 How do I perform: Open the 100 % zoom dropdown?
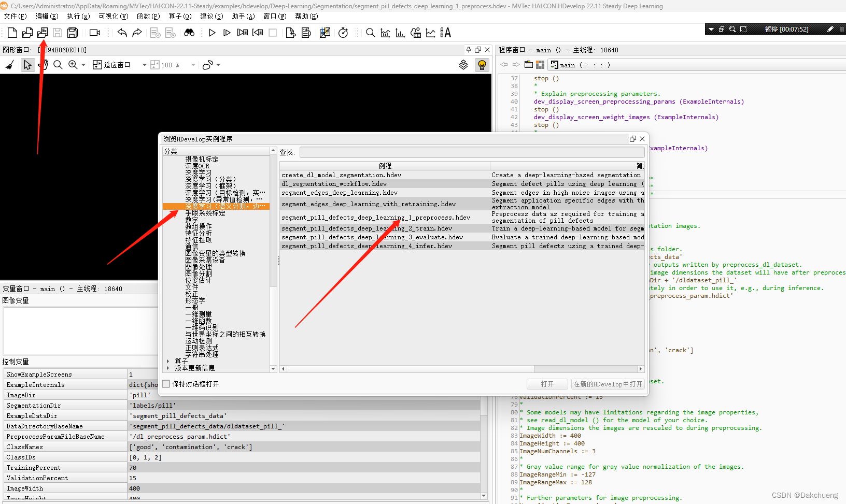(193, 65)
